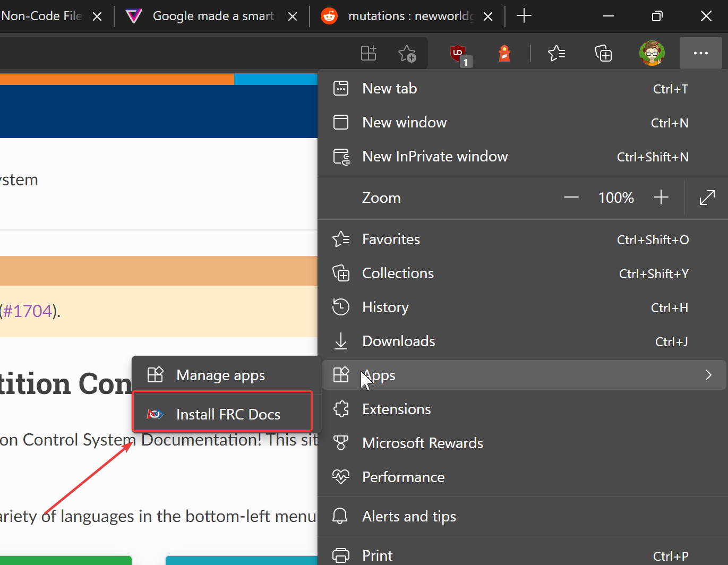Open Collections from the toolbar icon
This screenshot has height=565, width=728.
603,53
